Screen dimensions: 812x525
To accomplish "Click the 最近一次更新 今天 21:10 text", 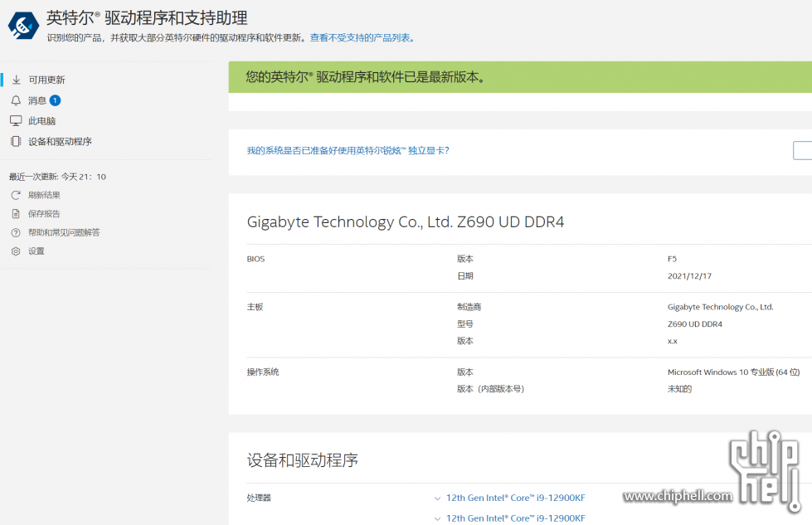I will point(57,177).
